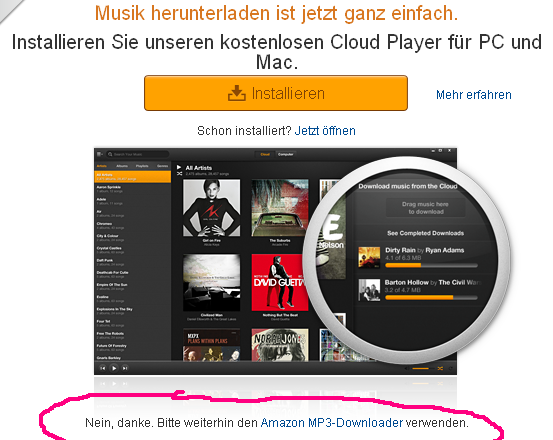Screen dimensions: 553x440
Task: Click the Jetzt öffnen link
Action: click(325, 131)
